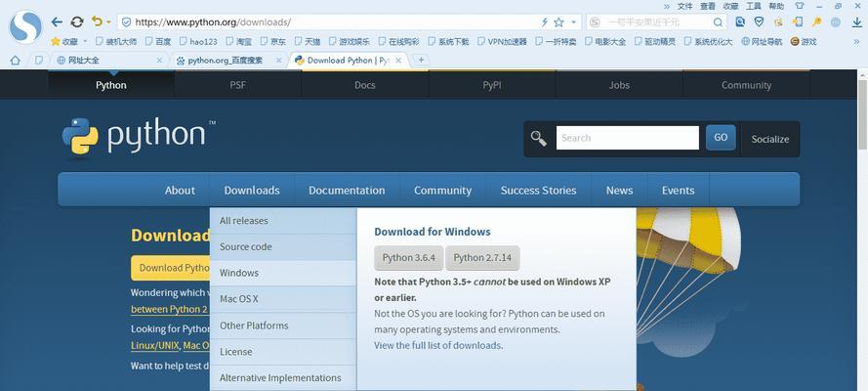The width and height of the screenshot is (868, 391).
Task: Open the 游戏 bookmark with orange icon
Action: [804, 41]
